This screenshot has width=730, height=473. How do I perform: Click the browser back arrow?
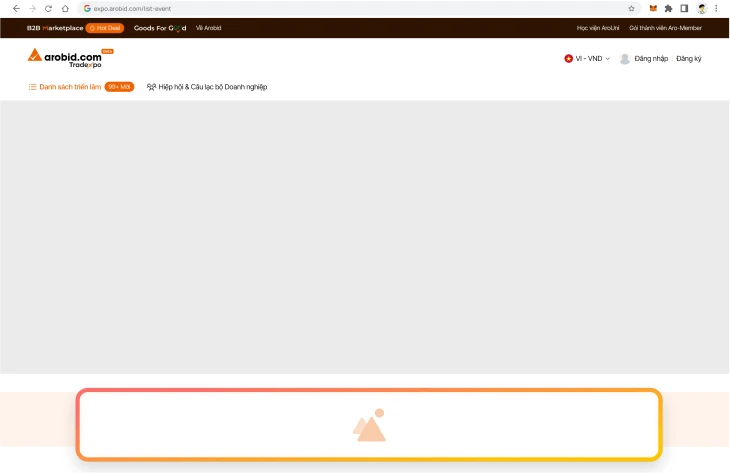(15, 8)
